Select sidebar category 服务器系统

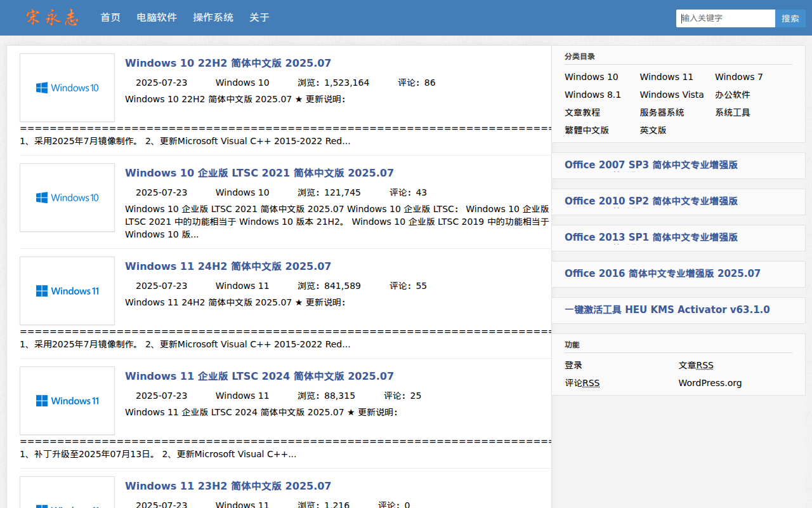(662, 112)
